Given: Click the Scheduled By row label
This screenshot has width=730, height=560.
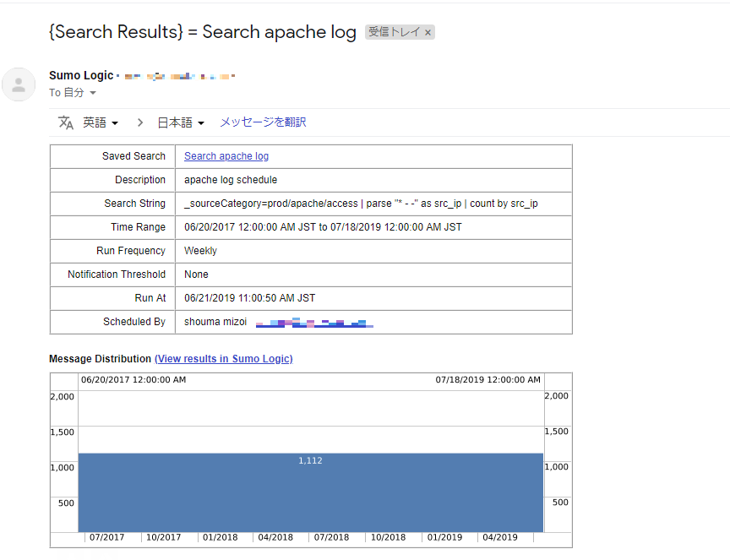Looking at the screenshot, I should [x=134, y=322].
